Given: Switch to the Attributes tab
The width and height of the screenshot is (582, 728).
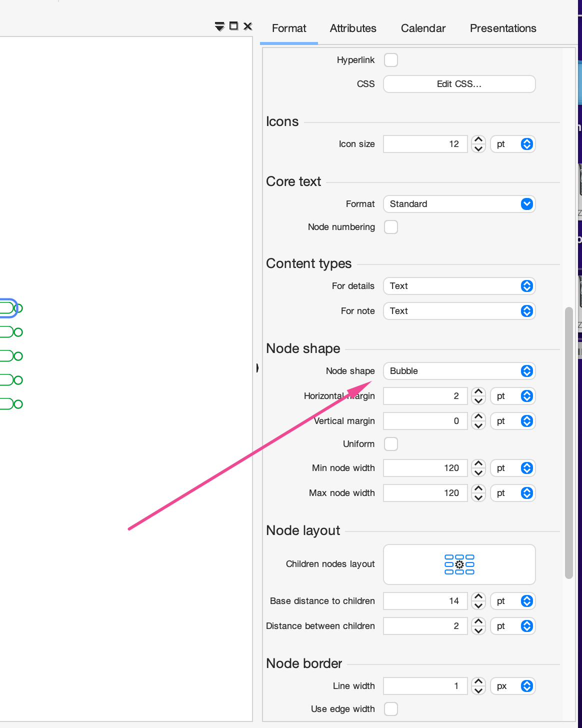Looking at the screenshot, I should (x=353, y=28).
